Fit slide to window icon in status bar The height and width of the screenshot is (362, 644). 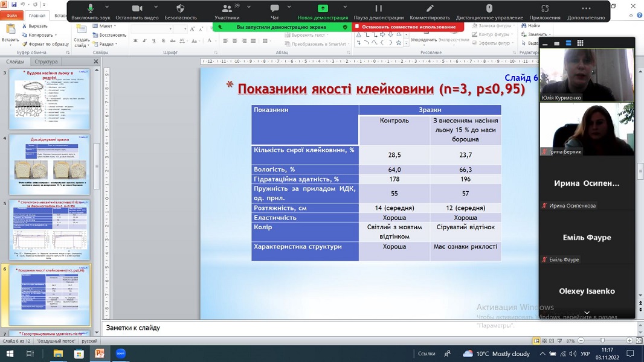[639, 341]
